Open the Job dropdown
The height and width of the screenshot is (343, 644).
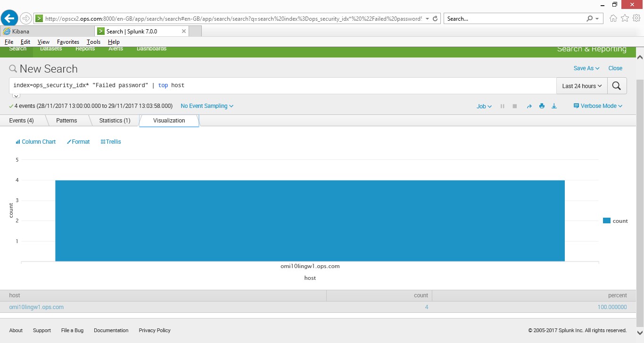(483, 106)
